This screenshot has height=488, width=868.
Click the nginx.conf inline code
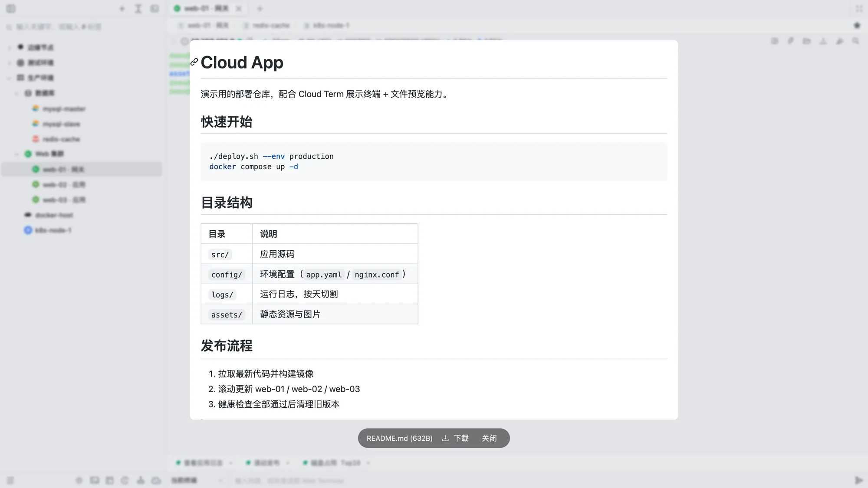[377, 275]
